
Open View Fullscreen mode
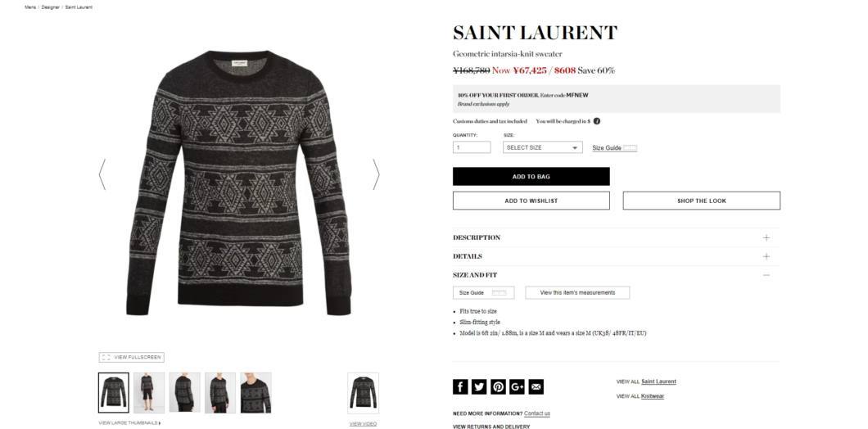click(x=131, y=358)
